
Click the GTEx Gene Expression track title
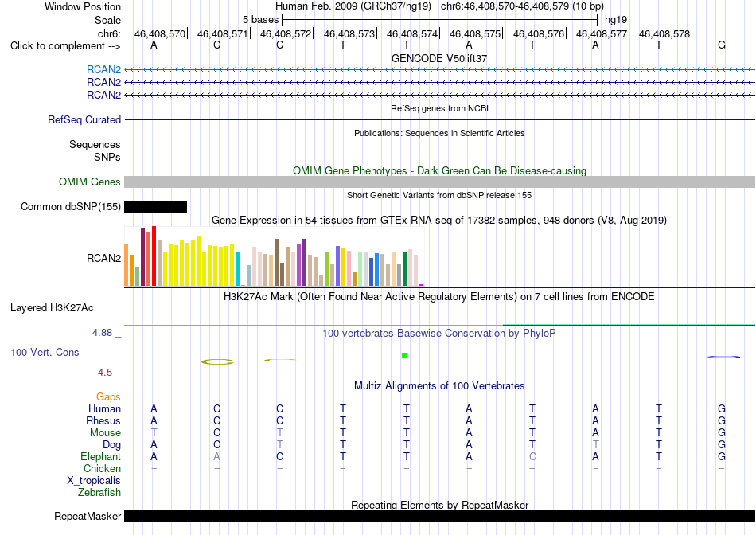tap(439, 221)
